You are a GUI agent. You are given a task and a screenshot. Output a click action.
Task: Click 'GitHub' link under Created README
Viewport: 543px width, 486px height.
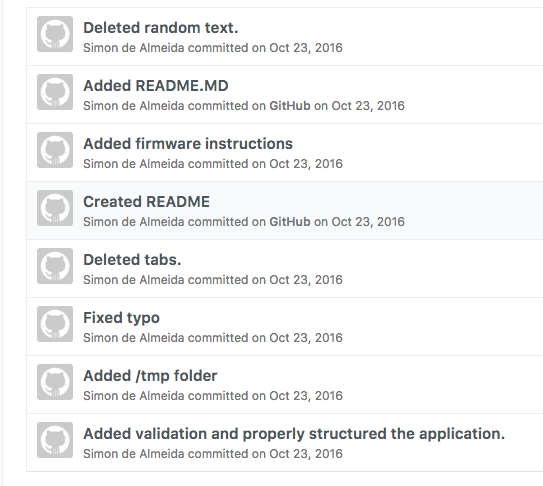click(x=290, y=222)
